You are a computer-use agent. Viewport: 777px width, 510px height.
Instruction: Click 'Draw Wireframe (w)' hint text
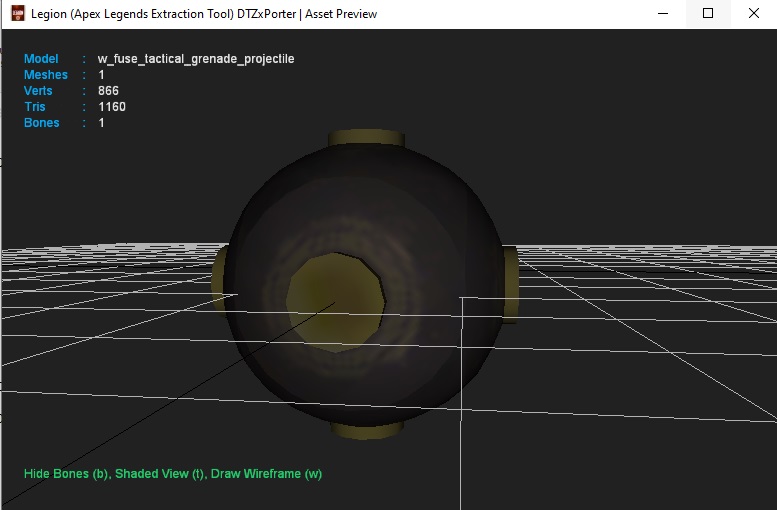(x=267, y=474)
